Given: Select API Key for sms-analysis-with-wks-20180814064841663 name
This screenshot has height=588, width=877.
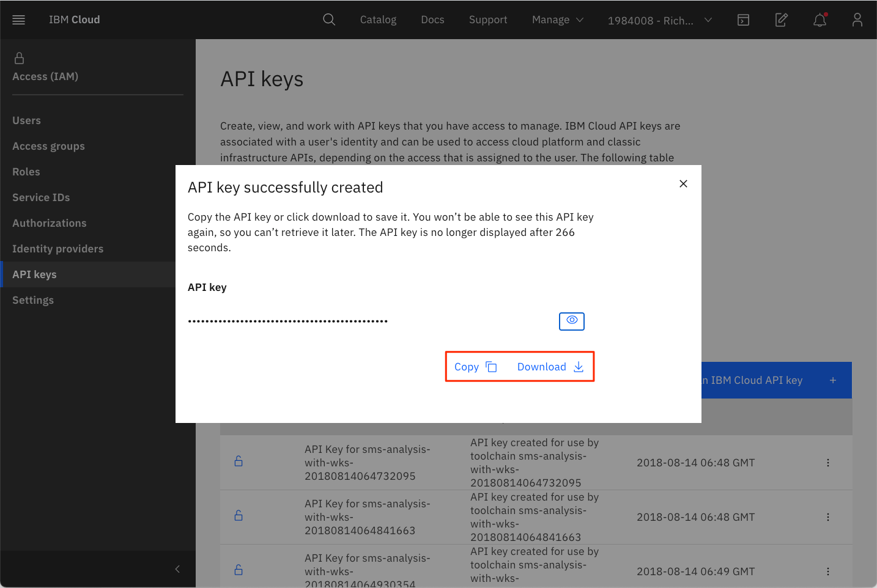Looking at the screenshot, I should tap(368, 517).
